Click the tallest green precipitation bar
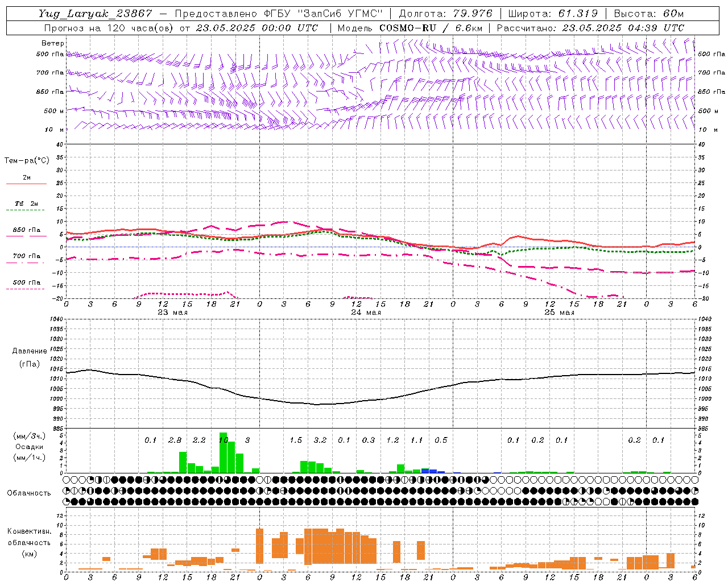728x582 pixels. [x=223, y=453]
